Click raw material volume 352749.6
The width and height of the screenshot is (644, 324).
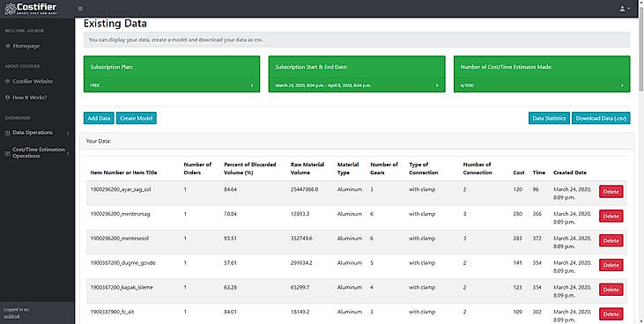tap(301, 239)
